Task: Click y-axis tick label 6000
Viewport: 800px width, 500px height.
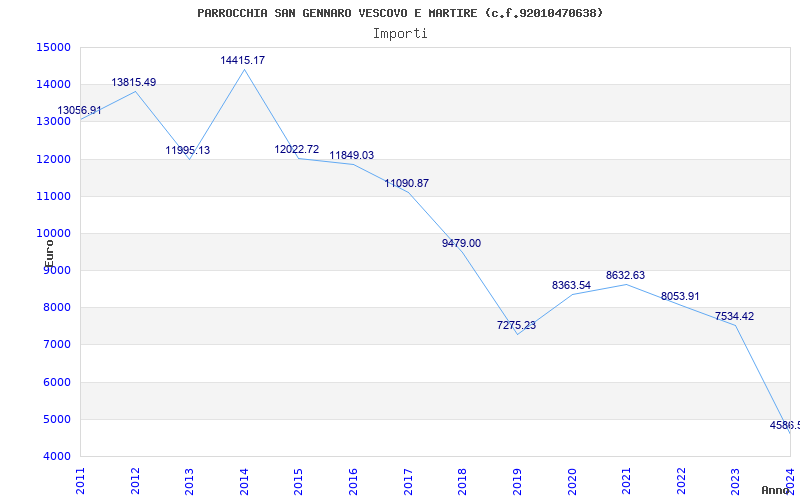Action: [56, 383]
